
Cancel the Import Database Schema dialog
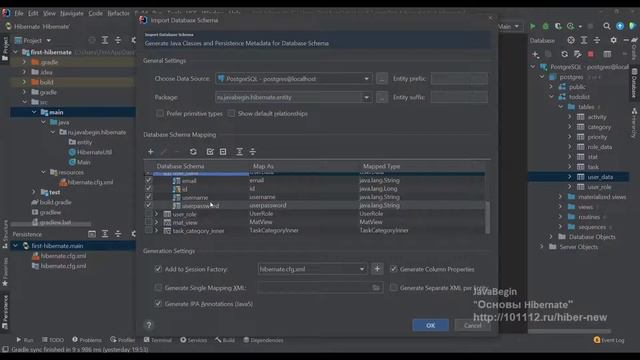[473, 325]
